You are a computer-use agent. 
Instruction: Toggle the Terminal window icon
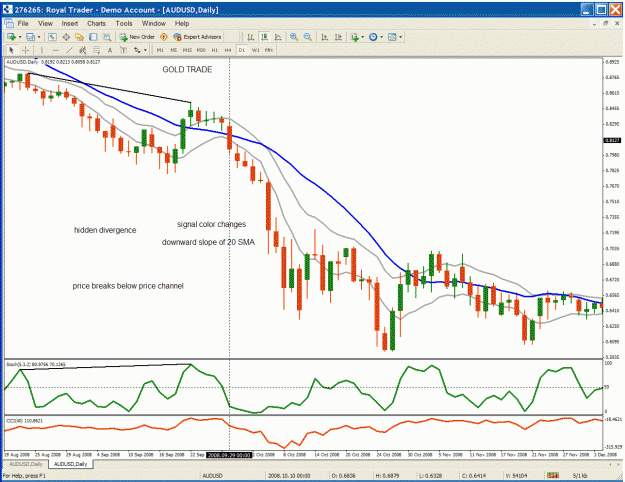coord(93,37)
